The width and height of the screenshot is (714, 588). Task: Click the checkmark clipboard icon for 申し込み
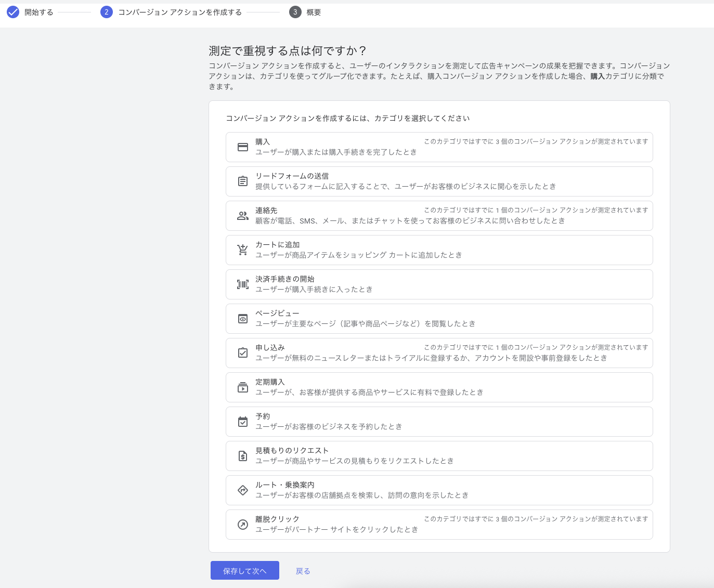(243, 353)
